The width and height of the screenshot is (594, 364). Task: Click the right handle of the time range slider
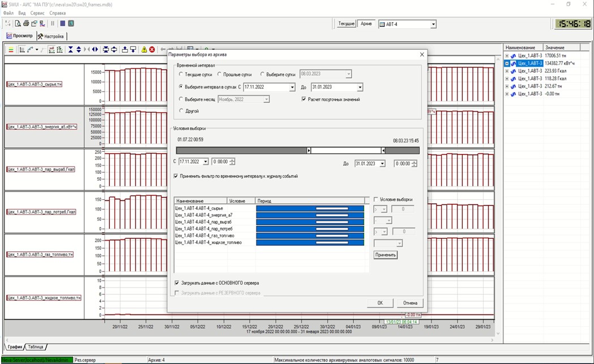[383, 151]
